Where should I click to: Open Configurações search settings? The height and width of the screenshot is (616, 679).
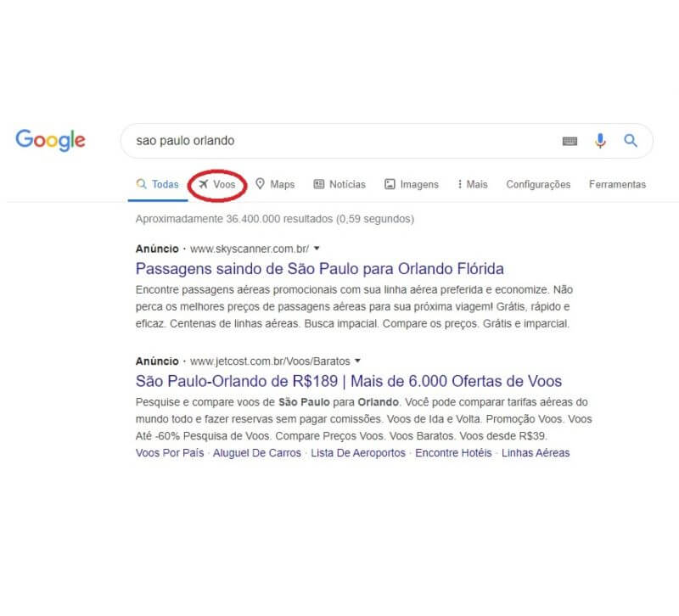[x=538, y=184]
